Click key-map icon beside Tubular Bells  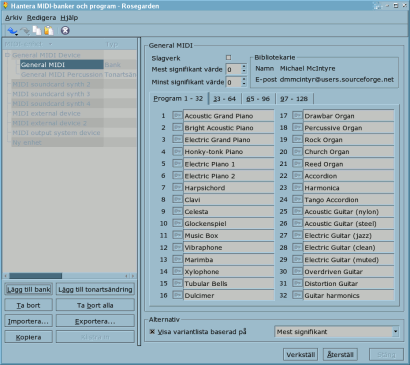(x=177, y=283)
